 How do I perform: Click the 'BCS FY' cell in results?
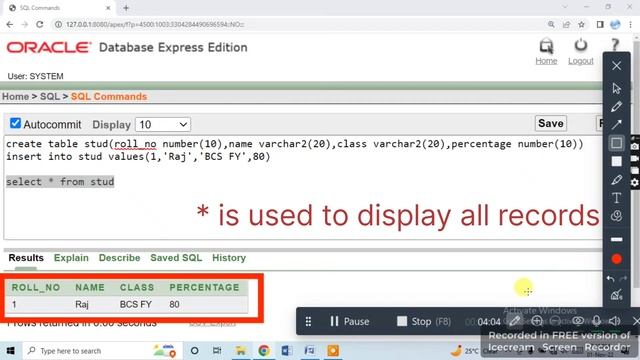tap(136, 304)
